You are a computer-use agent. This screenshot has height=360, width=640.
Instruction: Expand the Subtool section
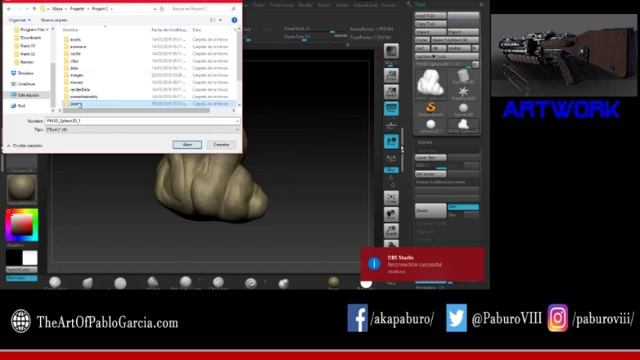click(425, 142)
